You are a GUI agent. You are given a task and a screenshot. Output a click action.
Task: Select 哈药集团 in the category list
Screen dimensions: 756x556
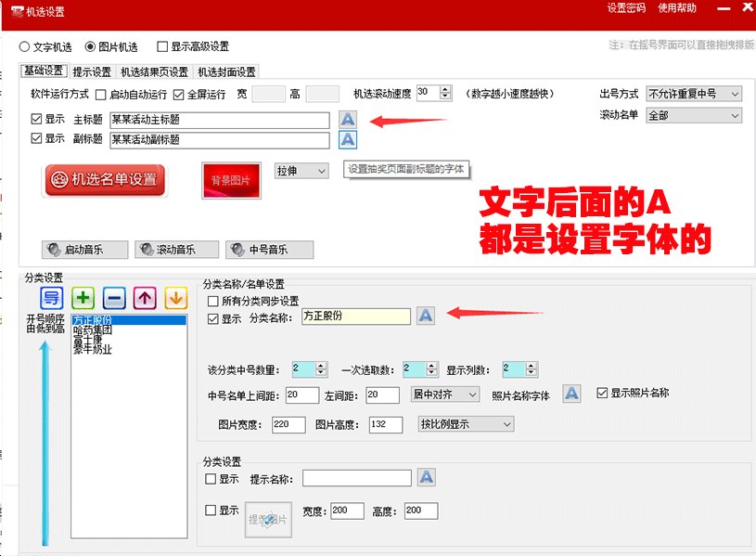click(x=93, y=330)
